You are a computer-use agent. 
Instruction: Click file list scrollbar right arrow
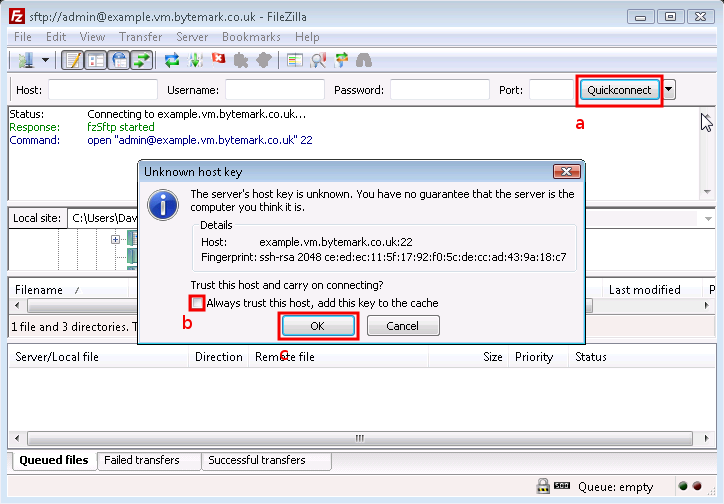tap(706, 305)
